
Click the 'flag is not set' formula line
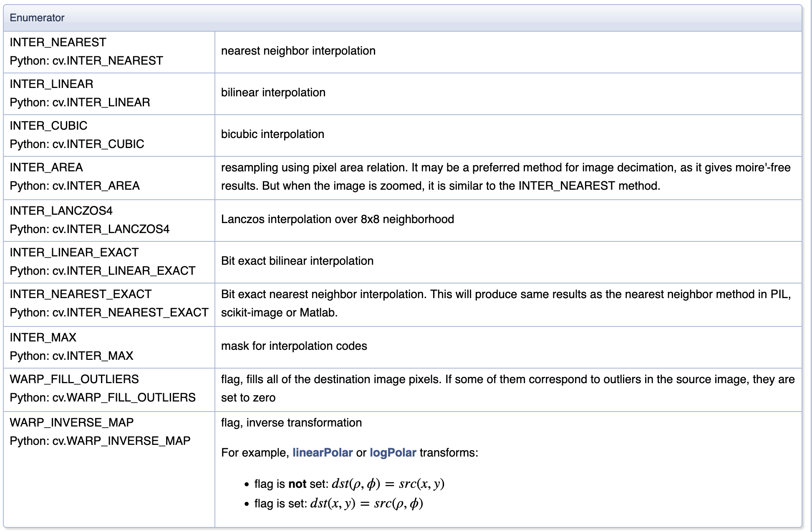coord(349,484)
